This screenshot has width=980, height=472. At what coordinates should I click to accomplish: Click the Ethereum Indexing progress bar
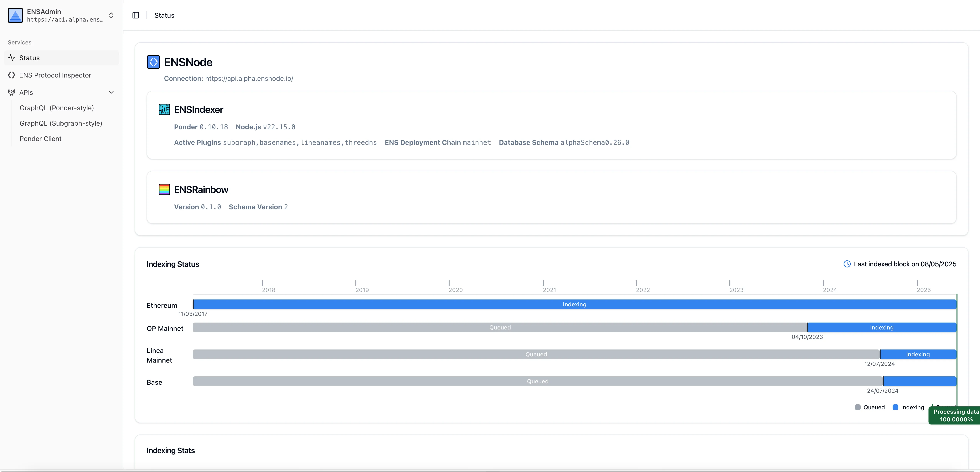click(x=574, y=304)
